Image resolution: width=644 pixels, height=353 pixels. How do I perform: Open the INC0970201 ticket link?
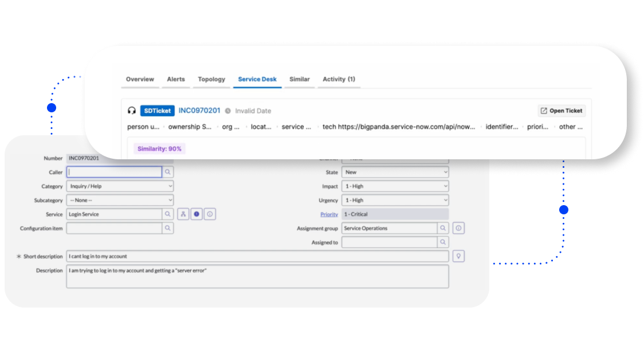click(x=199, y=111)
